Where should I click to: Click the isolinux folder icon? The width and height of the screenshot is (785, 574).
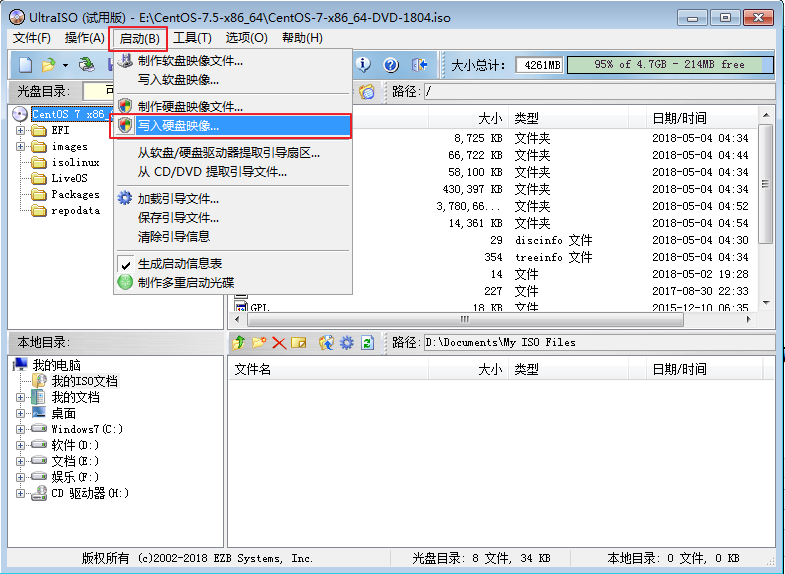click(x=39, y=162)
